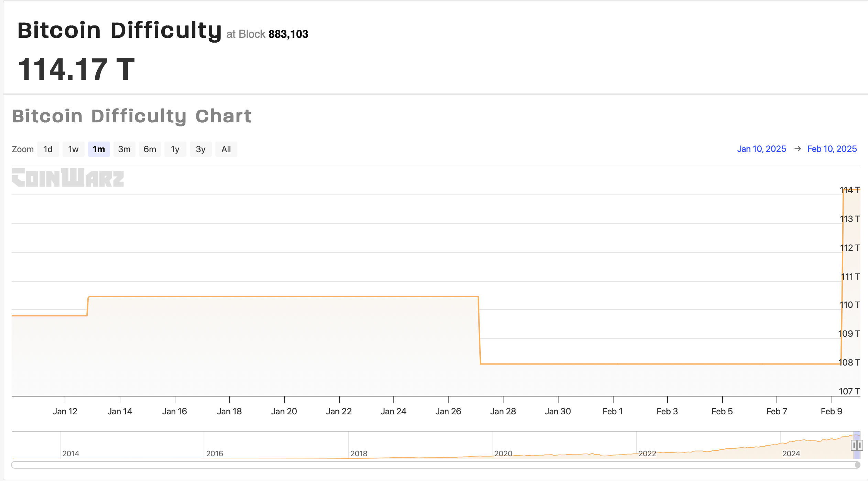Screen dimensions: 868x481
Task: Toggle the Jan 10, 2025 start date
Action: pos(764,149)
